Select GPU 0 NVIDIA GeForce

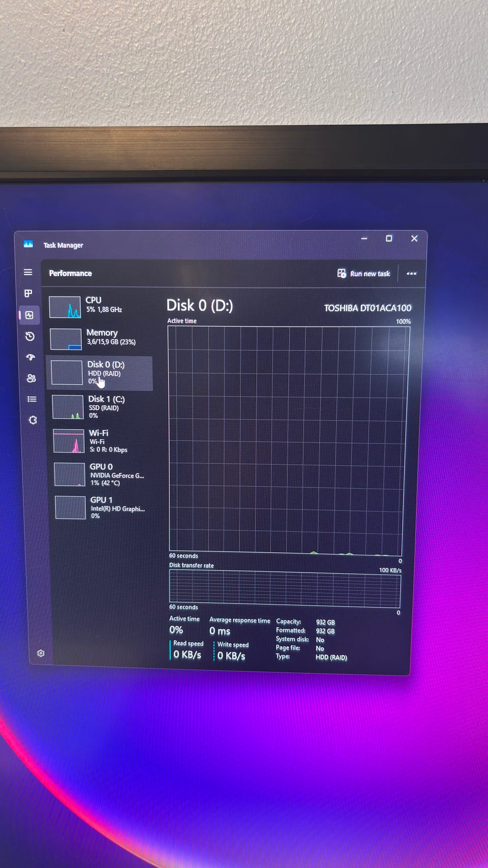click(x=104, y=474)
